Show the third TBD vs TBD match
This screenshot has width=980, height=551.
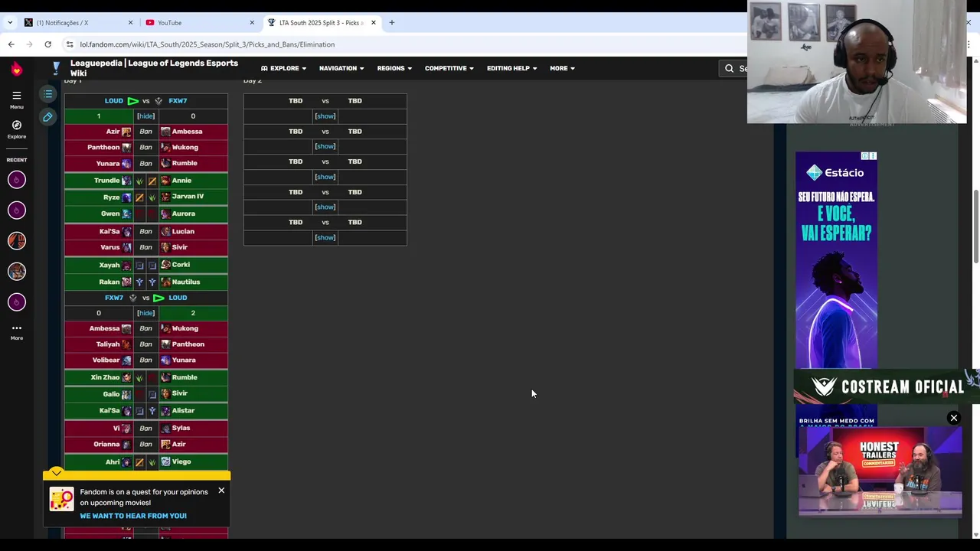[x=325, y=177]
